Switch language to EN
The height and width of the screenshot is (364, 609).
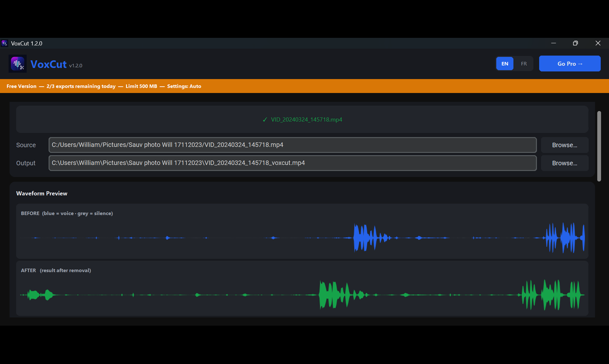[x=505, y=64]
